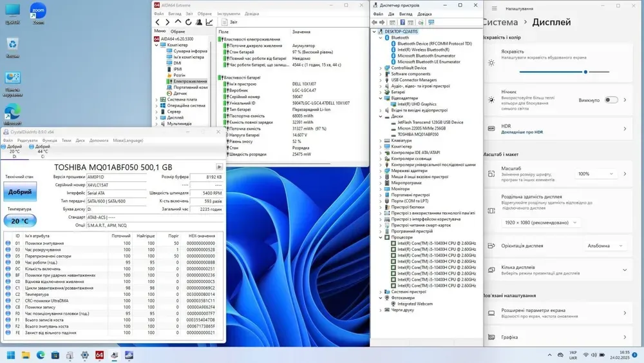Image resolution: width=644 pixels, height=363 pixels.
Task: Toggle the Нічник night light switch
Action: [611, 100]
